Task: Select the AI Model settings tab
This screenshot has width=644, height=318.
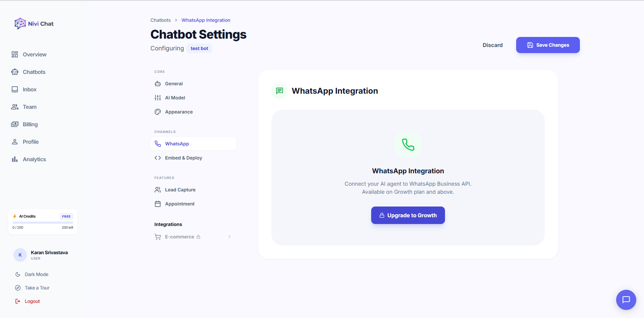Action: pyautogui.click(x=193, y=98)
